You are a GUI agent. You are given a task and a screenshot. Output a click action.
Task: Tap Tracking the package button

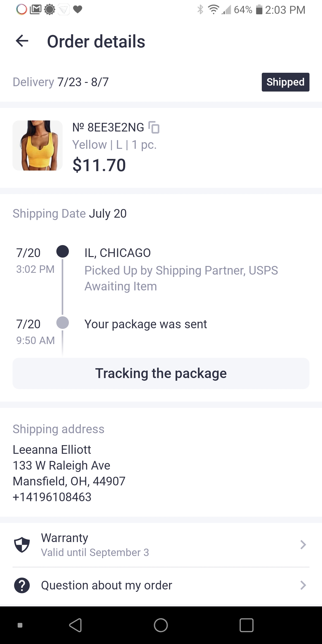click(x=161, y=373)
